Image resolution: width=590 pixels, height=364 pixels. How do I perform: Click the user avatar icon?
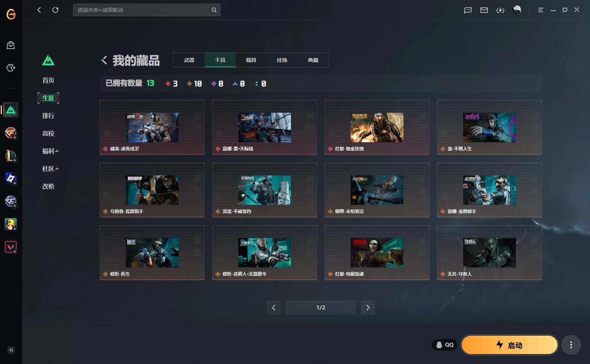517,10
